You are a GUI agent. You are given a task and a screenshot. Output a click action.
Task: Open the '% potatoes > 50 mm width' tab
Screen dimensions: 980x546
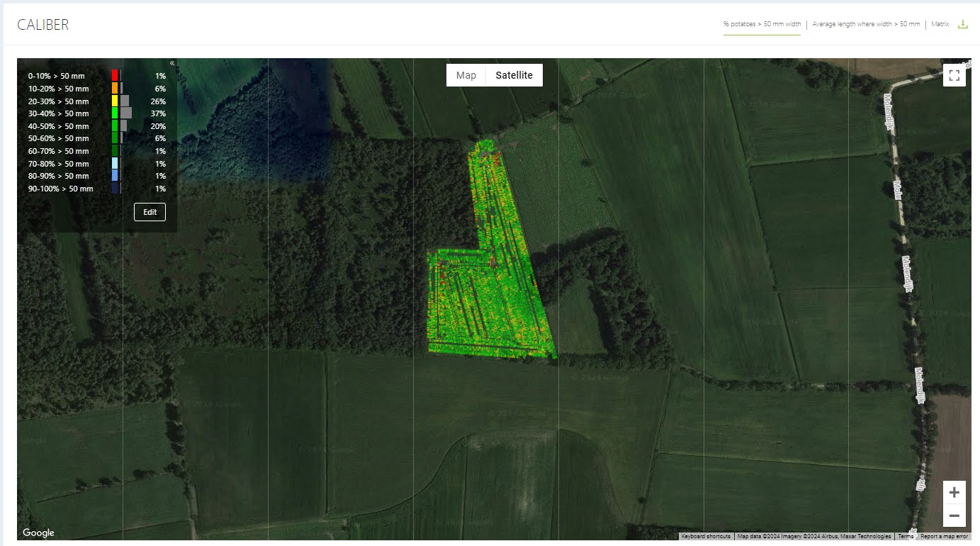pyautogui.click(x=762, y=24)
